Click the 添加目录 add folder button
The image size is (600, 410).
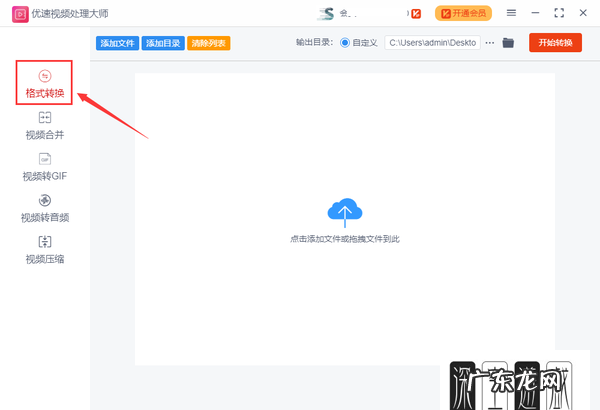(163, 43)
